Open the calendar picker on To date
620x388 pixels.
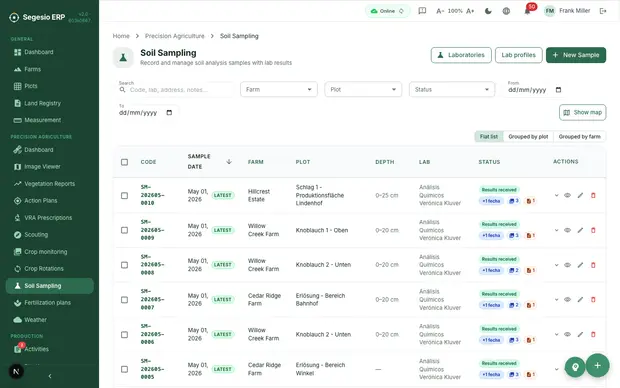pos(169,113)
